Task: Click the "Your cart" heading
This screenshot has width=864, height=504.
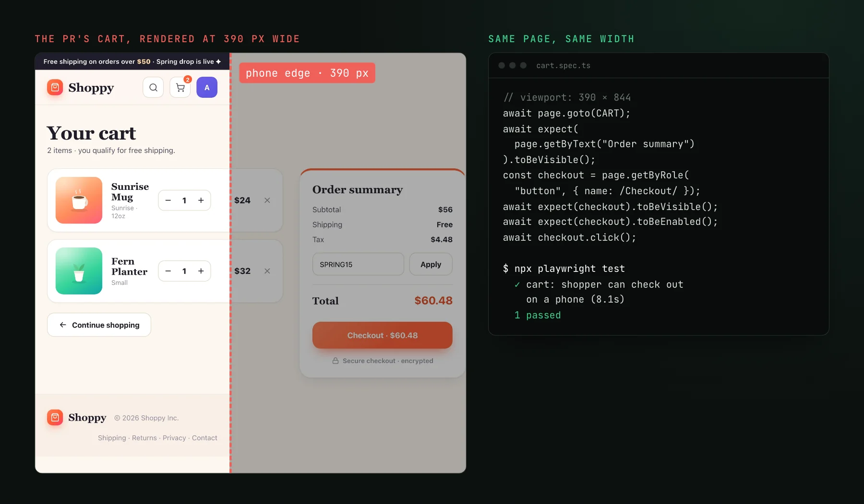Action: 91,133
